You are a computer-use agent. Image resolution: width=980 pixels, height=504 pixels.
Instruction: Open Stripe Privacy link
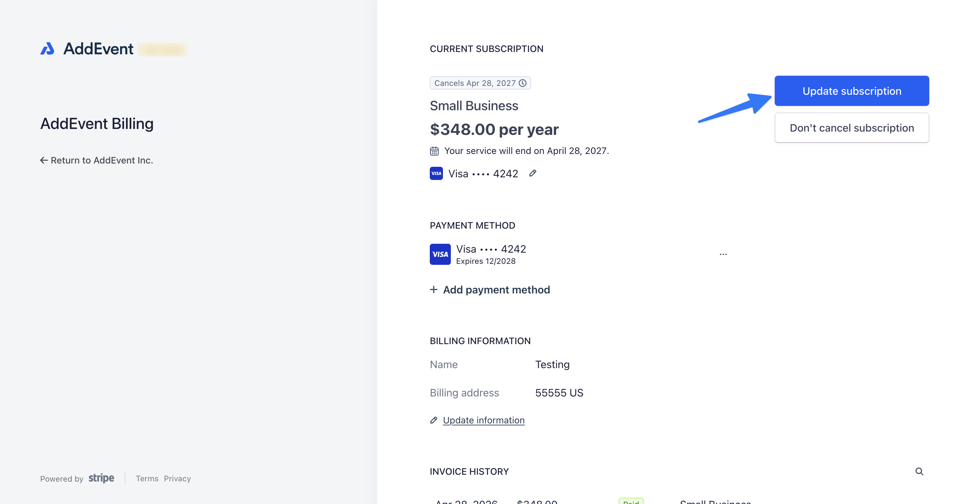pos(177,479)
